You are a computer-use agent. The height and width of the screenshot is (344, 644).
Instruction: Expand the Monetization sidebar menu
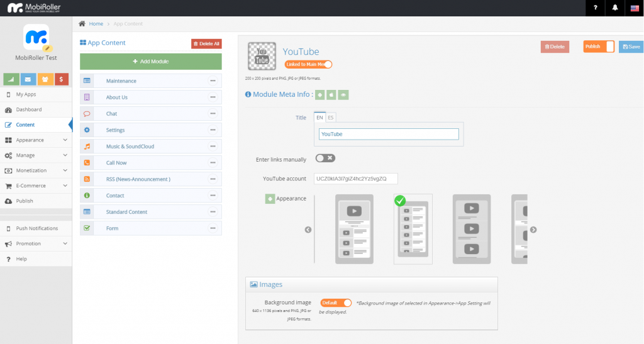36,170
